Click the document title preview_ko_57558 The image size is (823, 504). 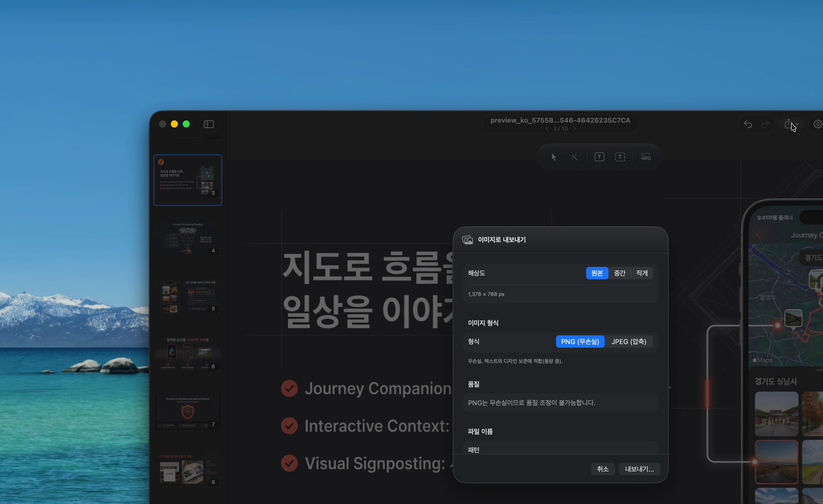[x=560, y=120]
